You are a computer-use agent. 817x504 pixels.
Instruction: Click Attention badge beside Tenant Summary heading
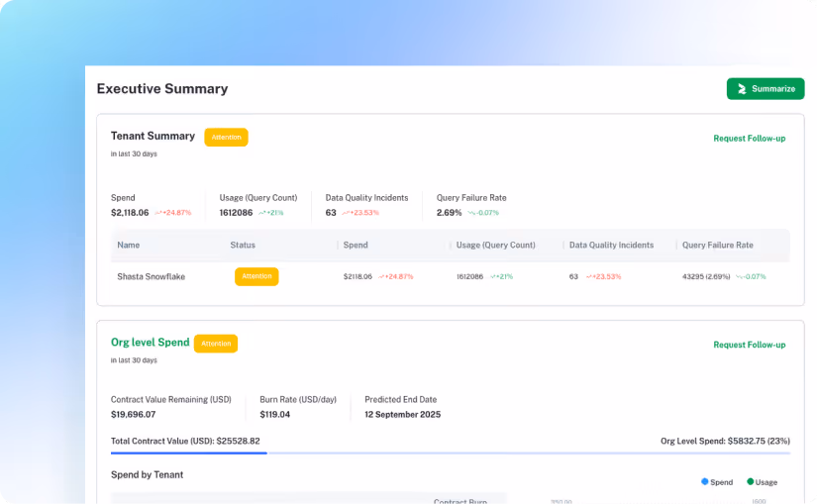coord(226,137)
